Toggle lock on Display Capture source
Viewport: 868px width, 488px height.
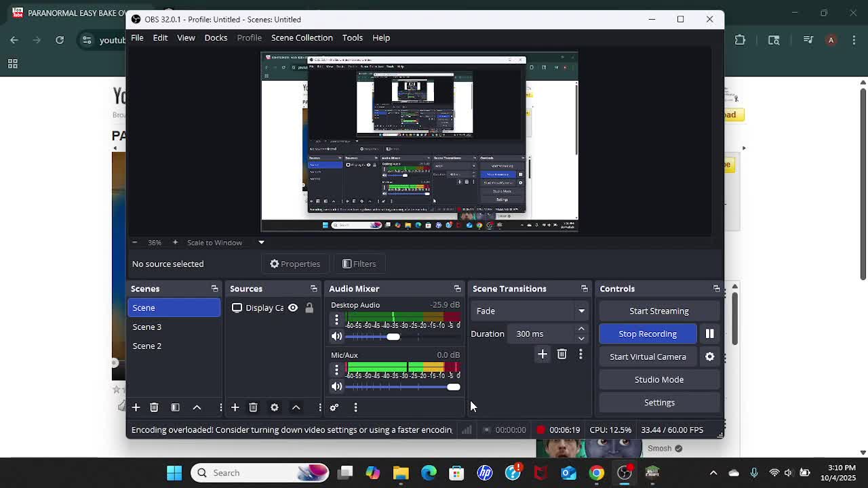point(309,308)
